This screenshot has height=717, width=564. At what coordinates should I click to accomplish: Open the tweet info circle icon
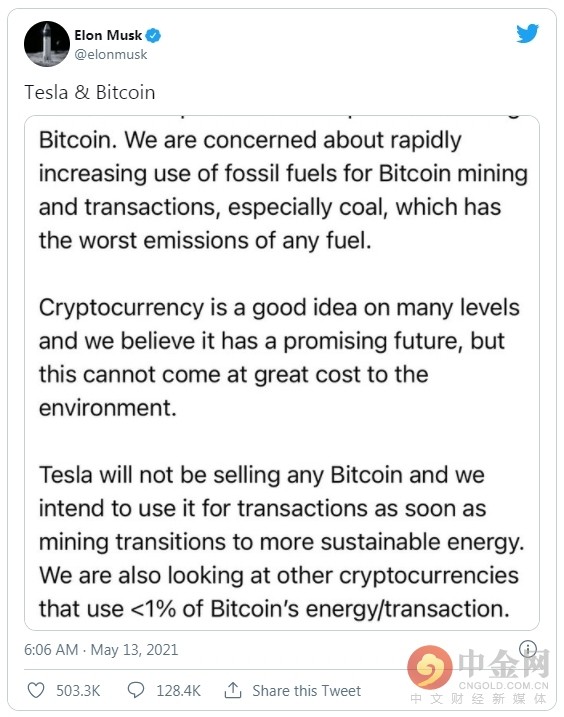(x=528, y=648)
